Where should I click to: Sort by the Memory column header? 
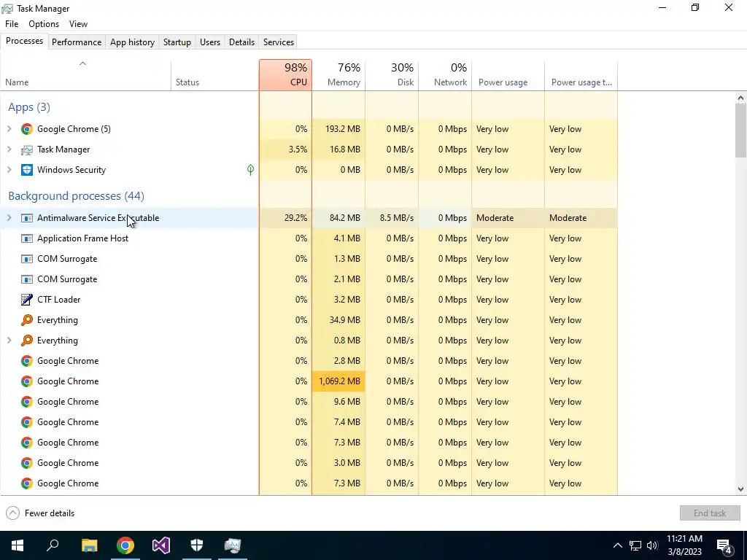point(338,75)
